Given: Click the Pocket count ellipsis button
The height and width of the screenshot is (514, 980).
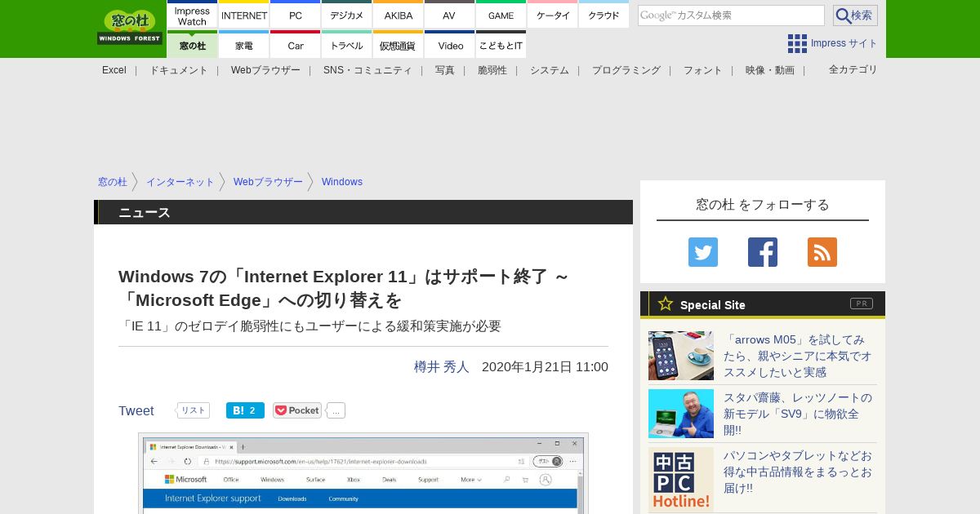Looking at the screenshot, I should click(336, 410).
